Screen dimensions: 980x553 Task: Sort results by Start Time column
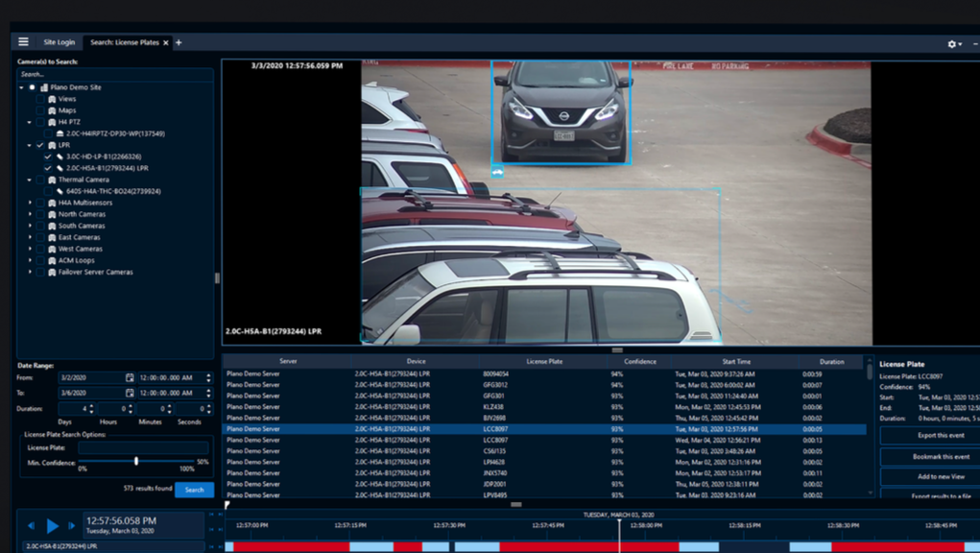pos(735,361)
